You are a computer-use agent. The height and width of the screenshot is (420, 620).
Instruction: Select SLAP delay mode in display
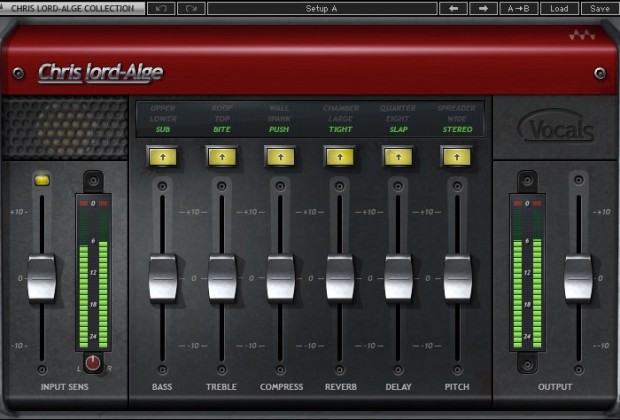(399, 129)
